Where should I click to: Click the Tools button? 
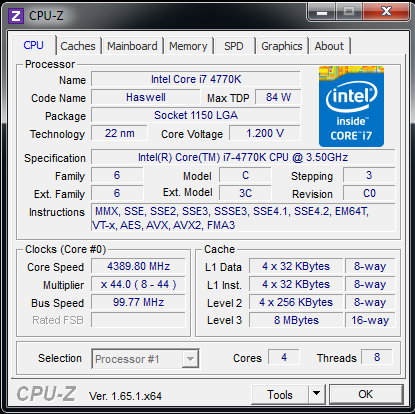click(x=280, y=394)
